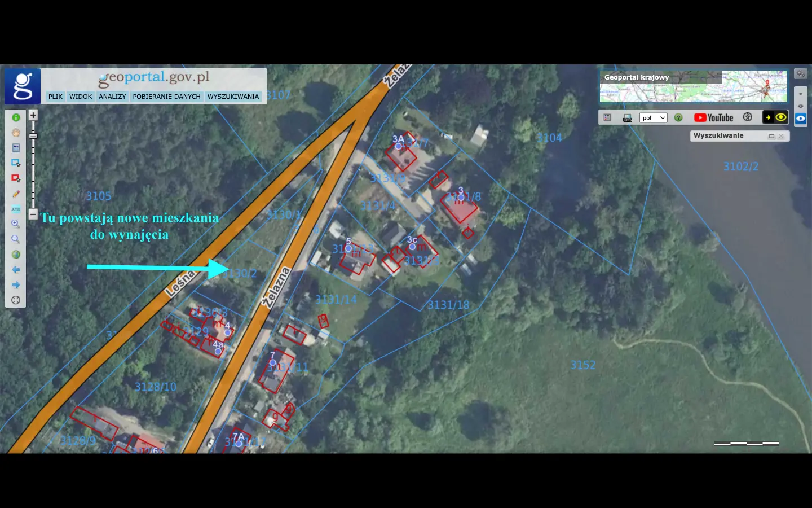Open the YouTube link
Viewport: 812px width, 508px height.
coord(714,117)
